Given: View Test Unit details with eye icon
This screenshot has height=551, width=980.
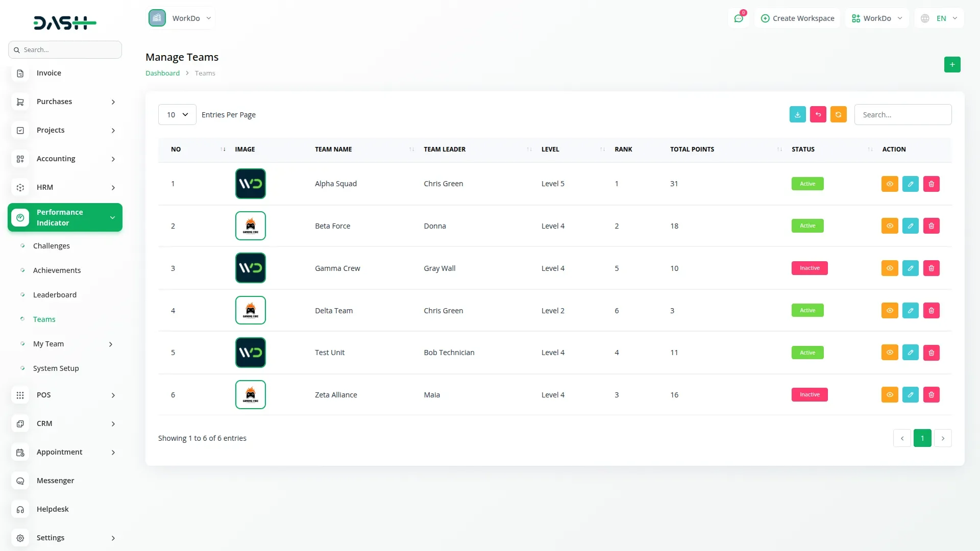Looking at the screenshot, I should (x=889, y=353).
